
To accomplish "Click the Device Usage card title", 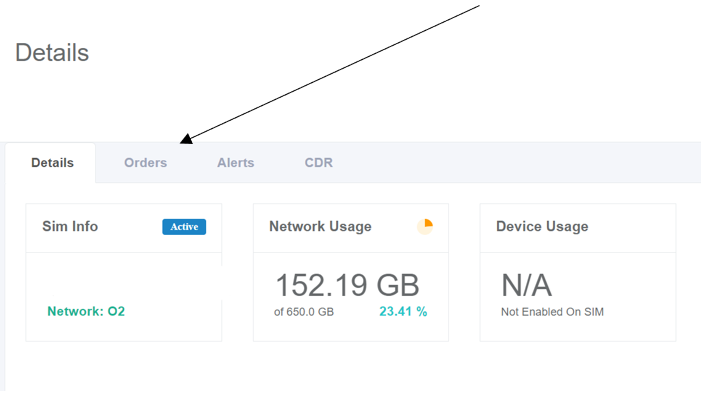I will click(542, 226).
